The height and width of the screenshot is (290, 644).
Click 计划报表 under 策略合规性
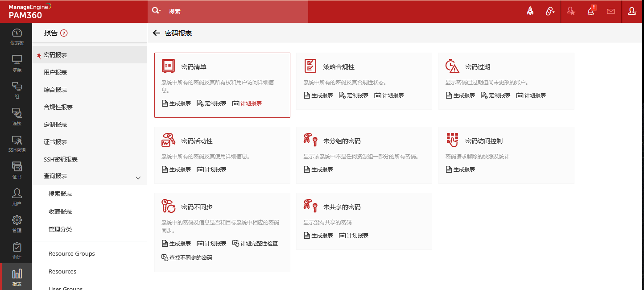389,95
